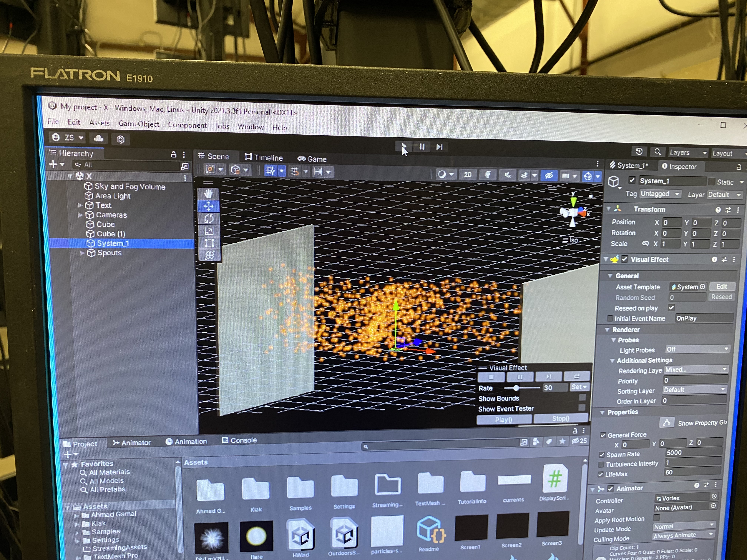Select the Hand tool in scene toolbar
747x560 pixels.
point(208,194)
